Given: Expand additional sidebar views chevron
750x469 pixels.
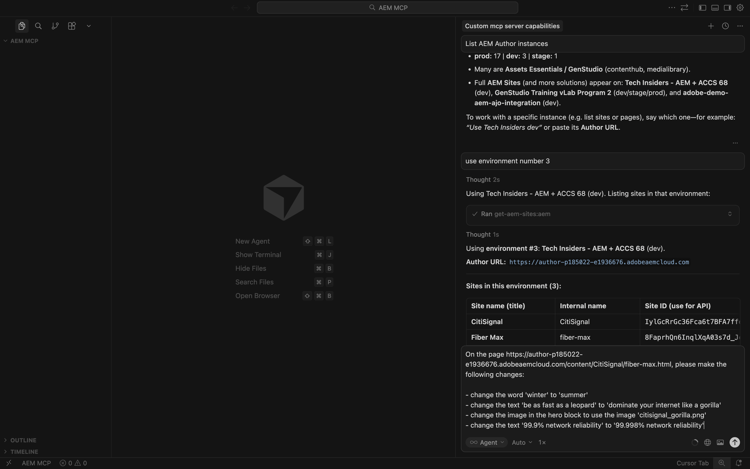Looking at the screenshot, I should 88,26.
